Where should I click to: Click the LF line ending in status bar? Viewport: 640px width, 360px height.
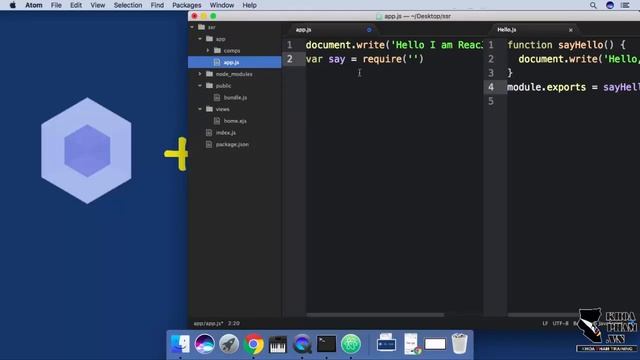tap(545, 323)
